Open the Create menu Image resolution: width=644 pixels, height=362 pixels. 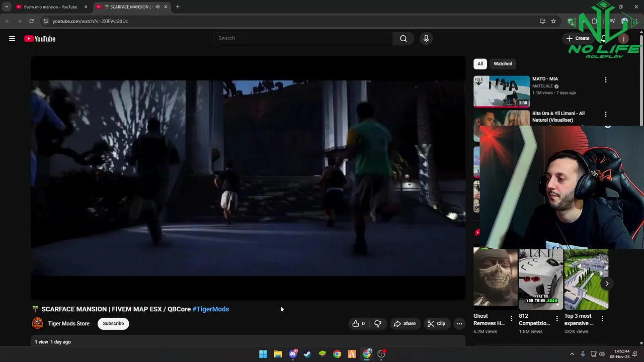(578, 38)
